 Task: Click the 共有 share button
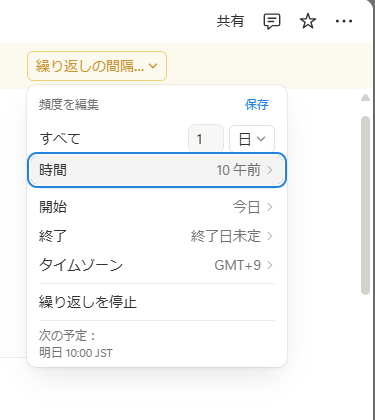click(230, 21)
